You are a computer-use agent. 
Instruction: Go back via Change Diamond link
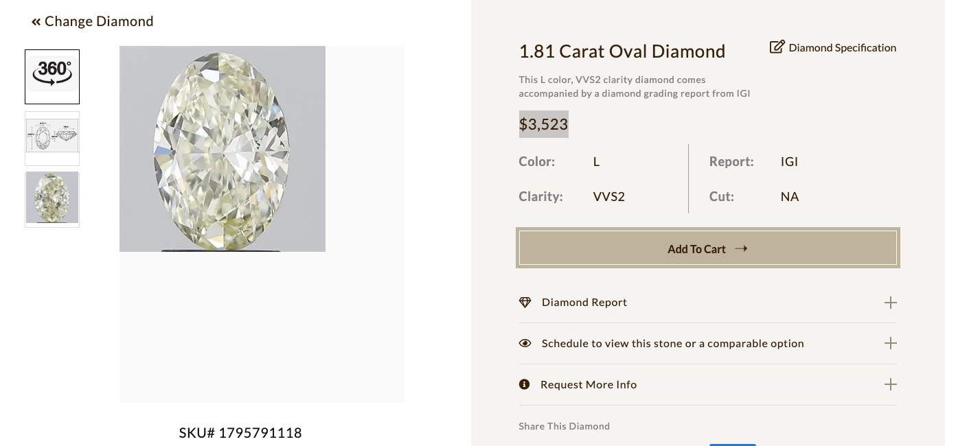point(99,22)
